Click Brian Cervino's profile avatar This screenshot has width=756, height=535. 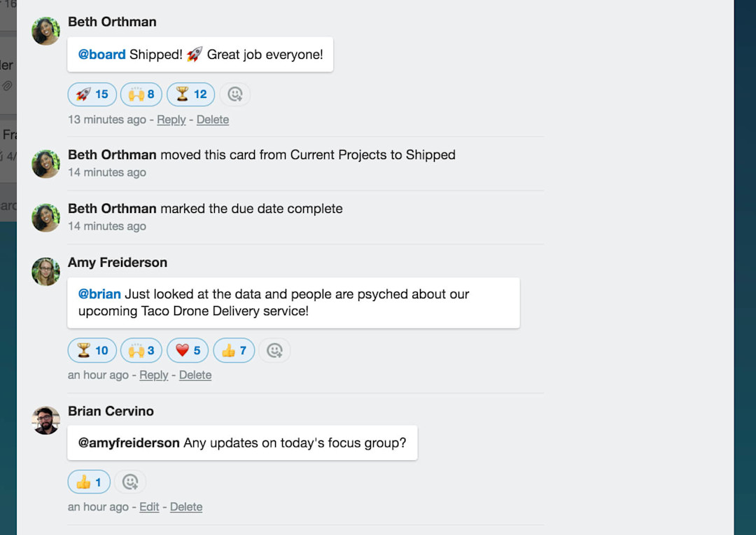click(x=45, y=420)
